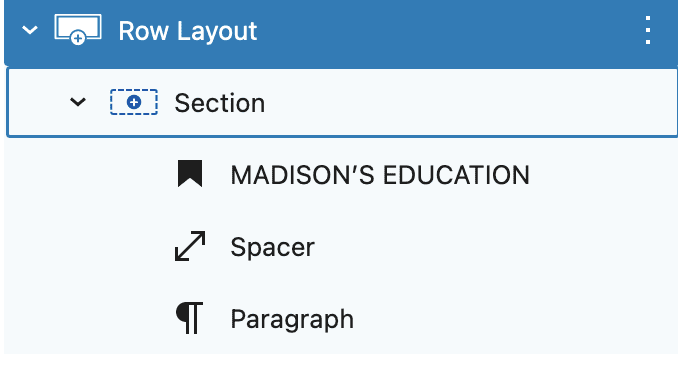Viewport: 678px width, 370px height.
Task: Collapse the Row Layout block chevron
Action: [x=30, y=30]
